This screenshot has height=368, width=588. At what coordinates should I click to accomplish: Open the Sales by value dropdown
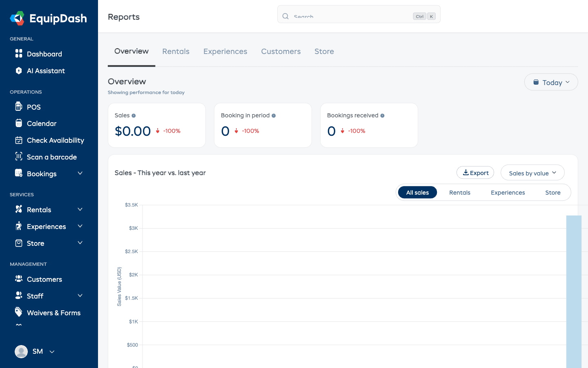[532, 172]
